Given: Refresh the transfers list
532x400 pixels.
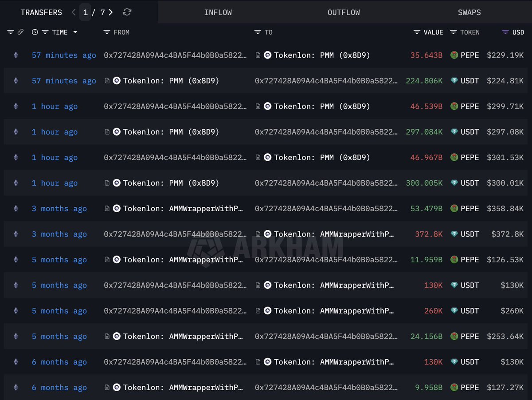Looking at the screenshot, I should 127,12.
